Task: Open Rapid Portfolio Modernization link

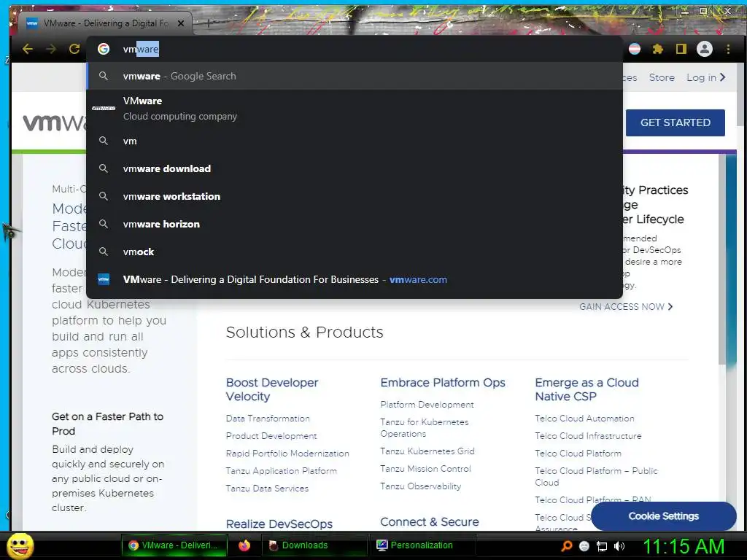Action: 287,454
